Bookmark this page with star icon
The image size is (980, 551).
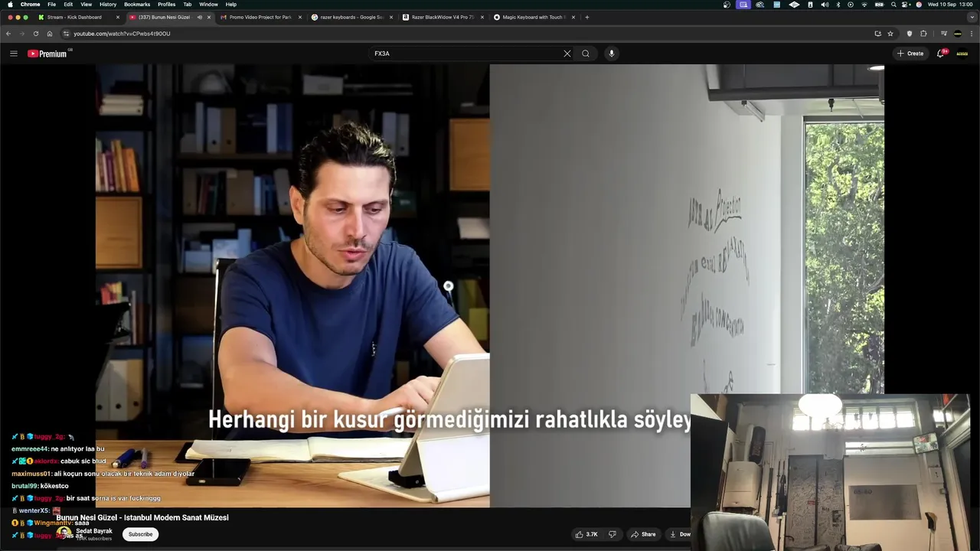pos(890,34)
